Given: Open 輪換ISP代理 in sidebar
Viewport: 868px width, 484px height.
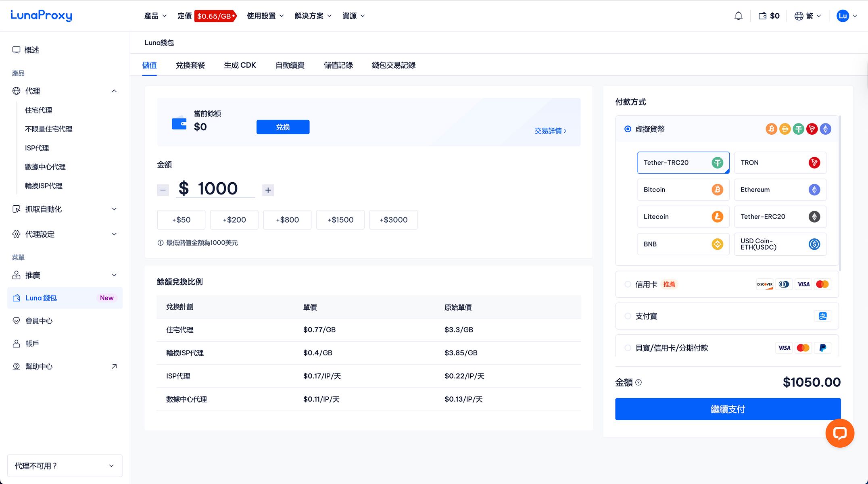Looking at the screenshot, I should tap(44, 186).
